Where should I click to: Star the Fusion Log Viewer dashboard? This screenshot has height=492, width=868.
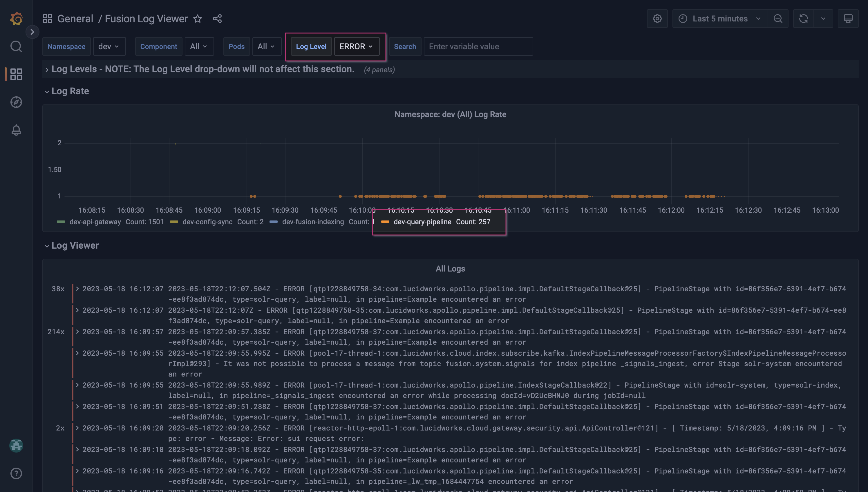(198, 19)
